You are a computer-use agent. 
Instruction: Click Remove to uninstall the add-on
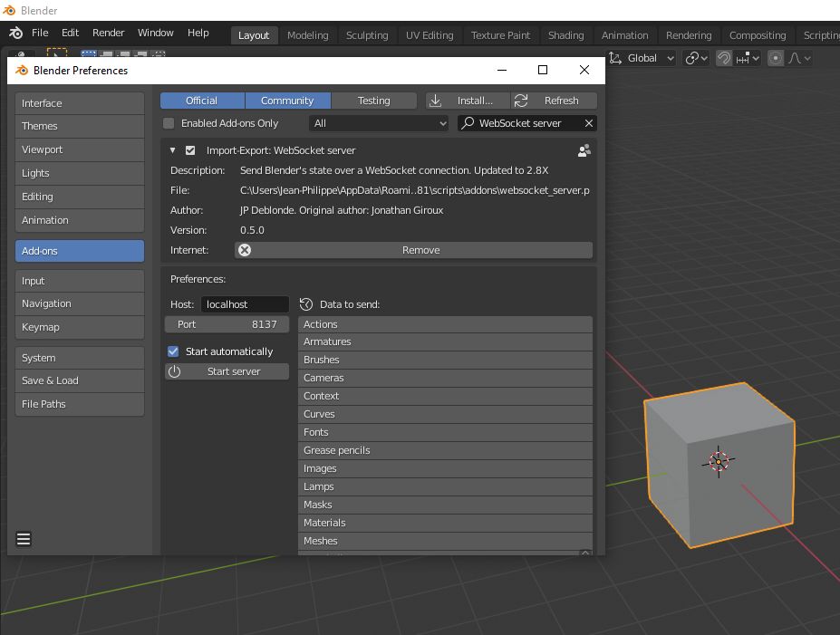(x=413, y=250)
